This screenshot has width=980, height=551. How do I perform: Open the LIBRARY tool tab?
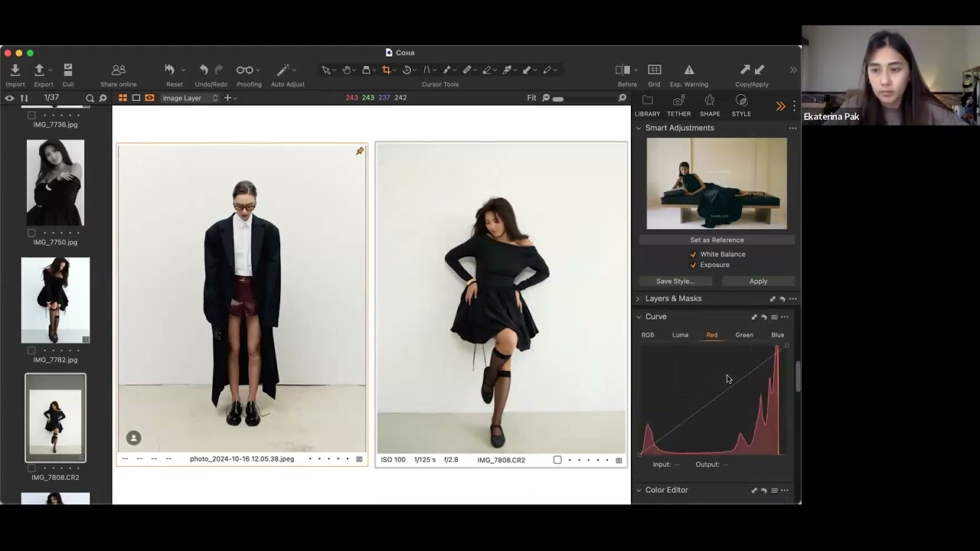coord(647,106)
